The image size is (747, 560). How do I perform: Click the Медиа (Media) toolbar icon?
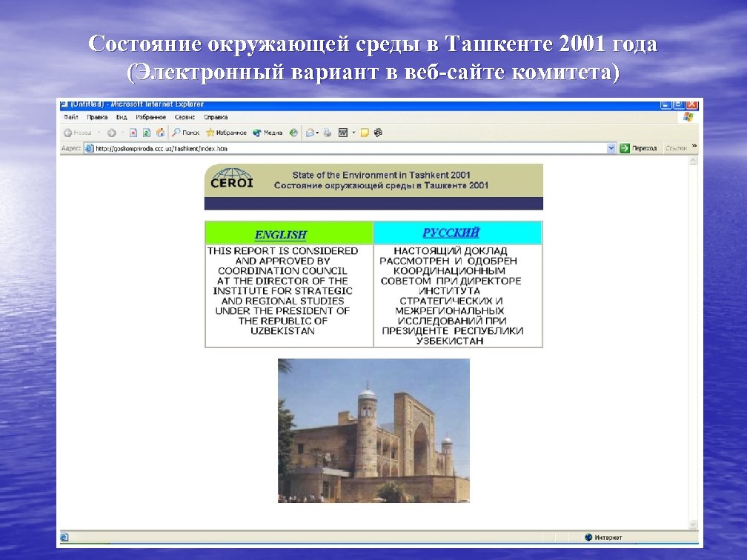click(x=265, y=133)
